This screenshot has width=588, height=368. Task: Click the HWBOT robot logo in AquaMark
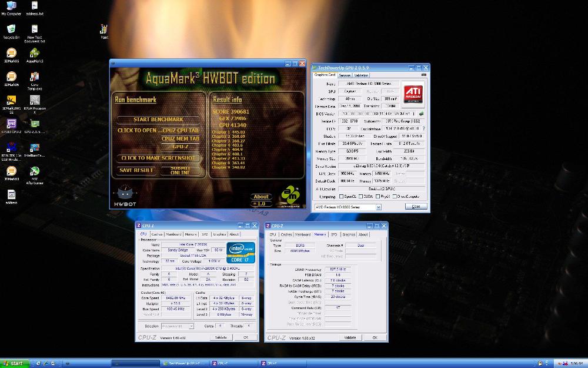pyautogui.click(x=125, y=195)
